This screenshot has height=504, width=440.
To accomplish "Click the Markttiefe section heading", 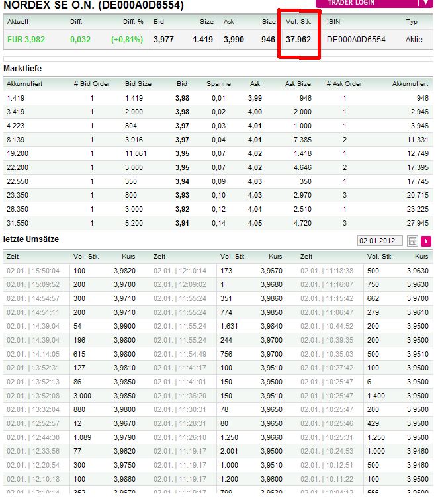I will (22, 69).
